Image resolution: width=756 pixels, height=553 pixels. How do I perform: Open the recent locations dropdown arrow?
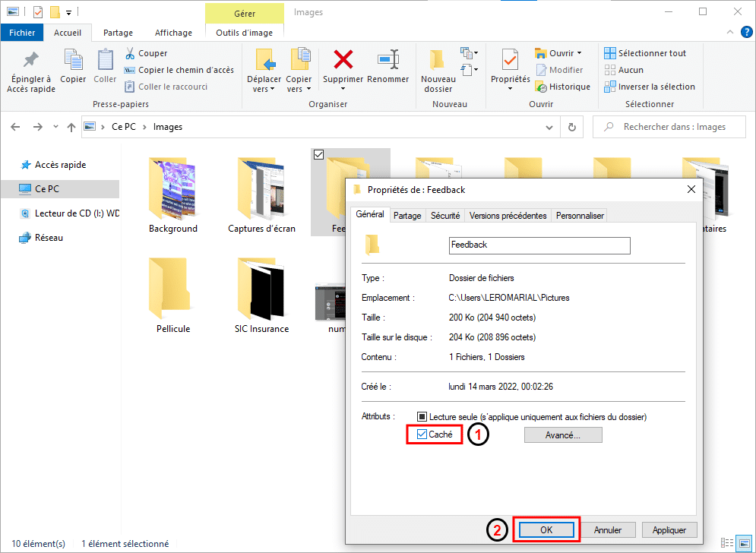[x=55, y=127]
